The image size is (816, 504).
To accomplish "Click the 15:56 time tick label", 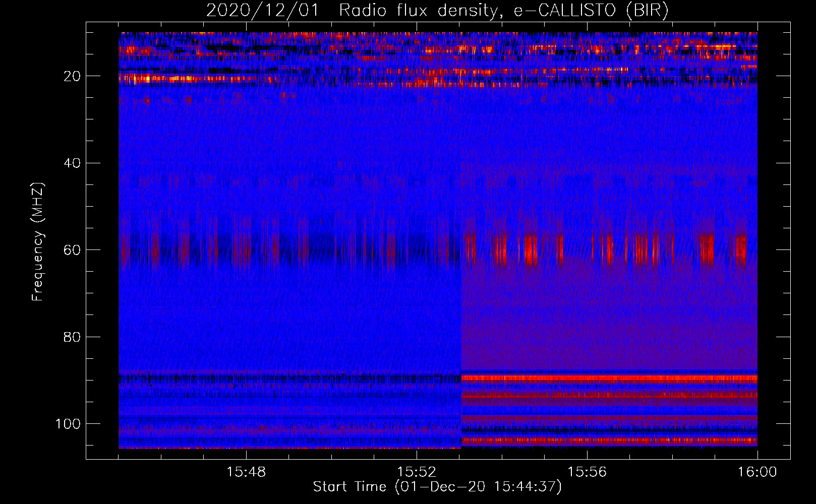I will coord(587,472).
